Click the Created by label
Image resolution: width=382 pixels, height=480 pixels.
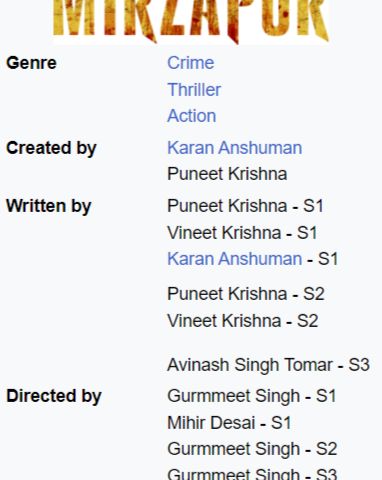tap(51, 148)
